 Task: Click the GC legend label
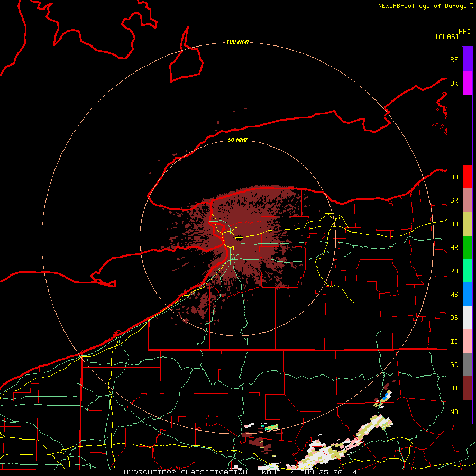click(x=454, y=365)
